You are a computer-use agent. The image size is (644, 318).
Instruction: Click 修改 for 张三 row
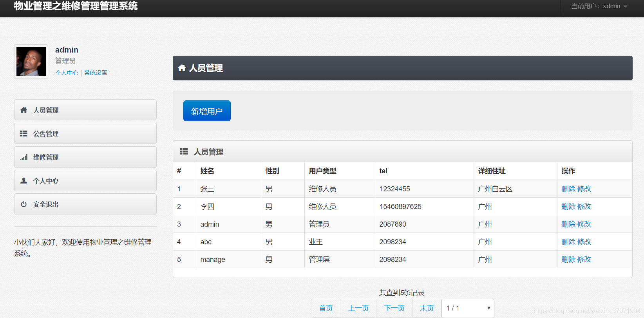click(584, 189)
